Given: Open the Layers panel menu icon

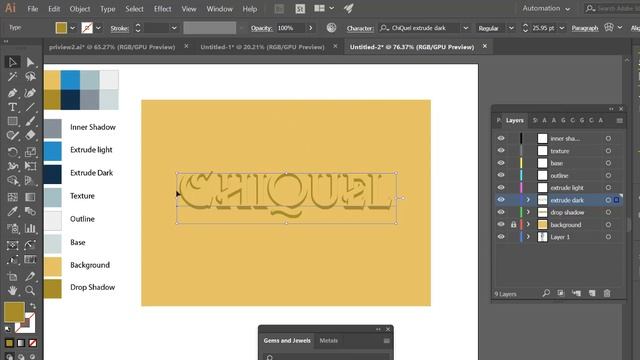Looking at the screenshot, I should click(x=619, y=120).
